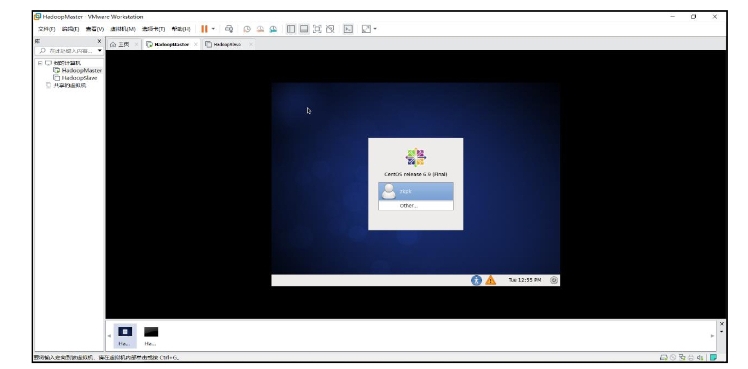Revert to snapshot using the toolbar icon

[x=260, y=29]
